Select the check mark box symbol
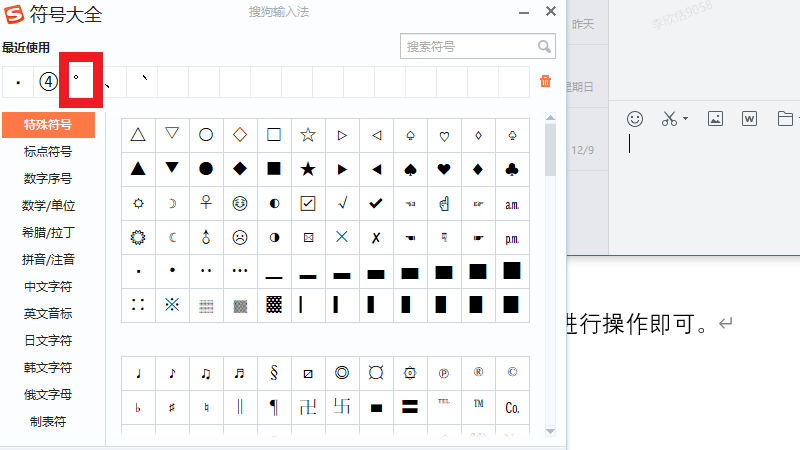Image resolution: width=800 pixels, height=450 pixels. 308,203
